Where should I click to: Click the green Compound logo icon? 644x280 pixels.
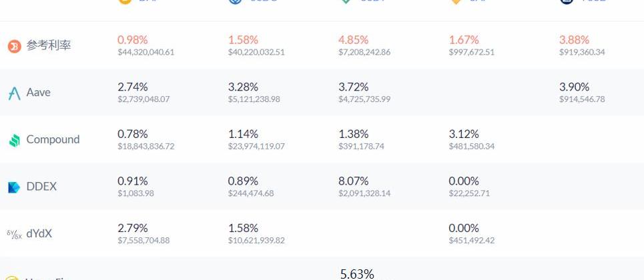(14, 140)
